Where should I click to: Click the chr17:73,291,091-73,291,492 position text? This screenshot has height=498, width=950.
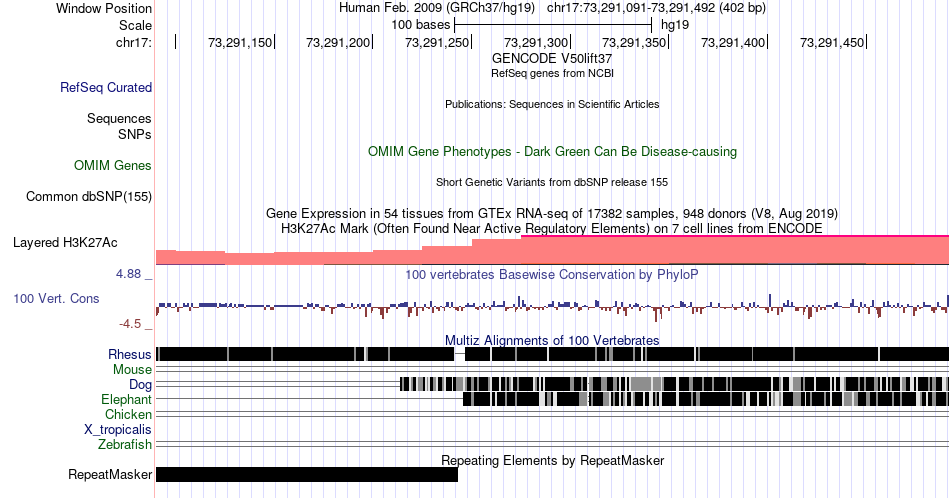click(x=656, y=8)
